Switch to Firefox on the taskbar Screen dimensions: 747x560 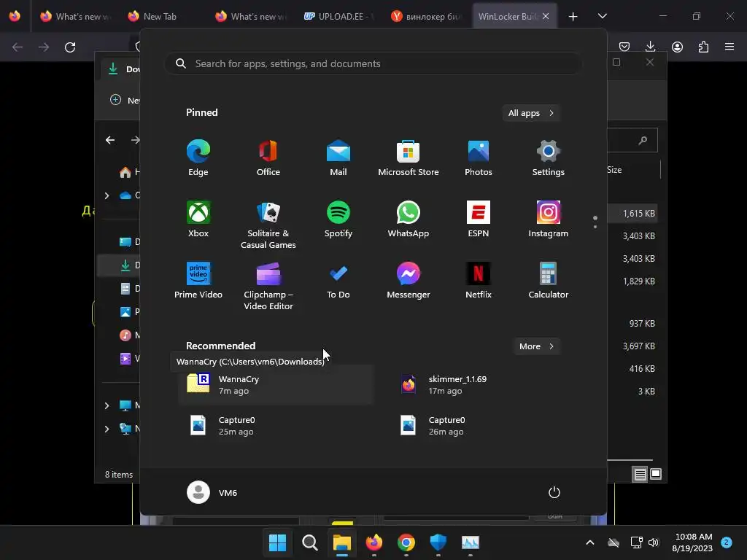pyautogui.click(x=374, y=542)
